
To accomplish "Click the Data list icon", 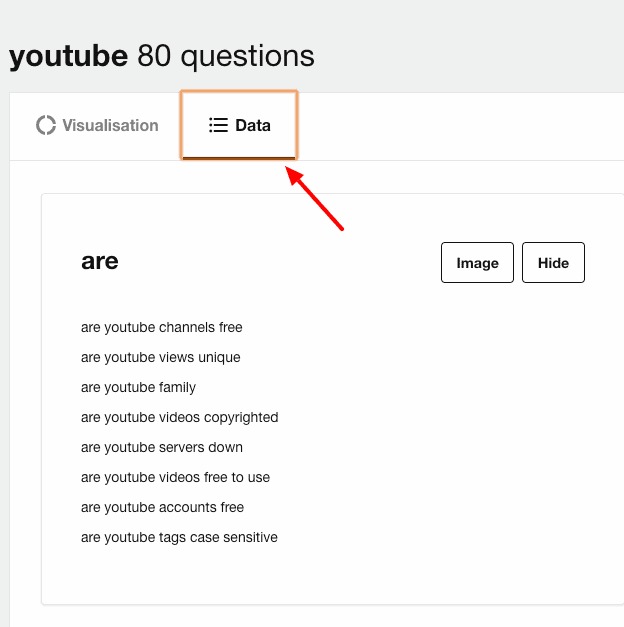I will coord(218,126).
